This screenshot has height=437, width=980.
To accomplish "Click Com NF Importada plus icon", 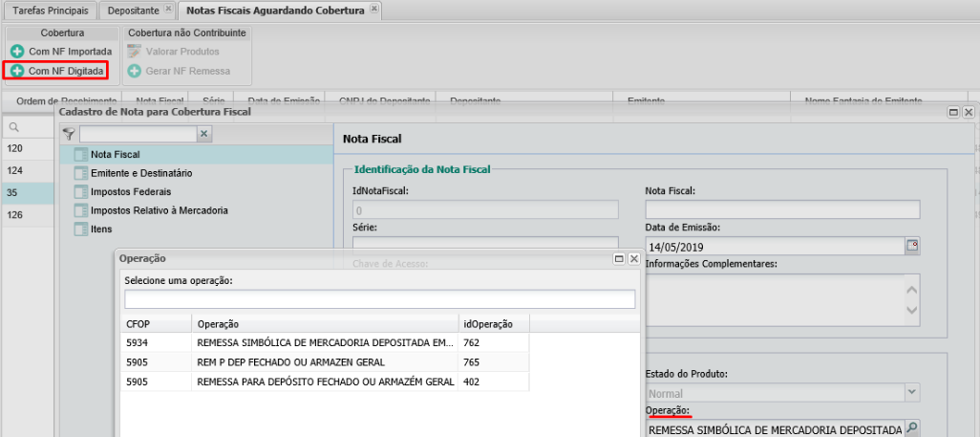I will click(17, 52).
